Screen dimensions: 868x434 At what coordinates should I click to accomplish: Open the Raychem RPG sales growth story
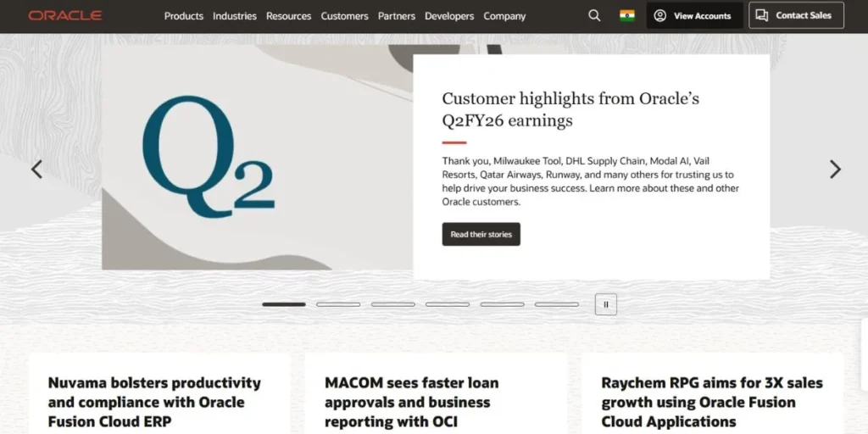pos(712,402)
